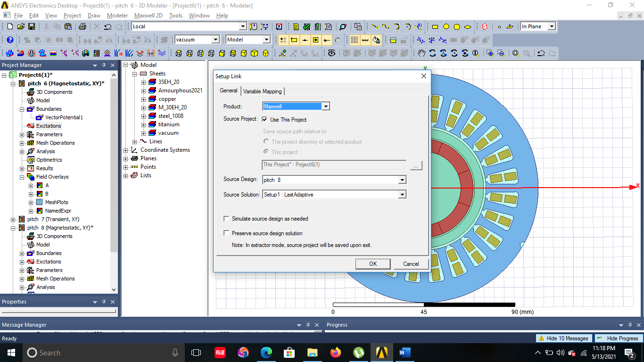
Task: Click the Print icon in the toolbar
Action: [x=82, y=26]
